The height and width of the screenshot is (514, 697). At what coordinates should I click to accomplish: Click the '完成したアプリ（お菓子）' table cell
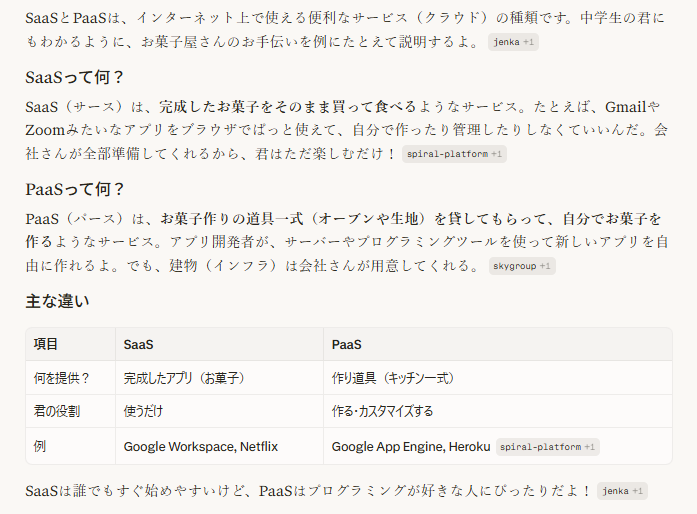pyautogui.click(x=220, y=378)
